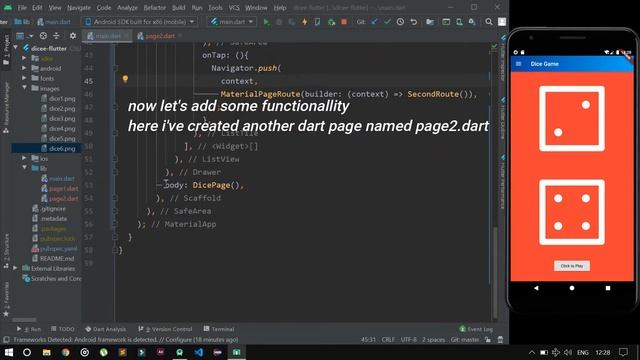The height and width of the screenshot is (360, 640).
Task: Tap the top dice image in emulator
Action: [572, 119]
